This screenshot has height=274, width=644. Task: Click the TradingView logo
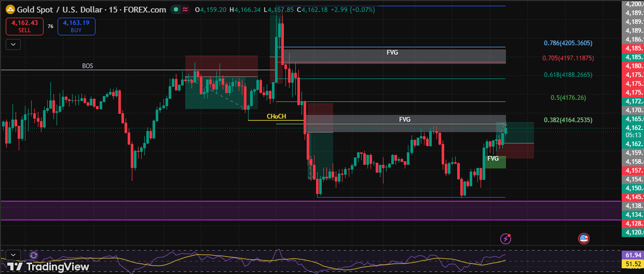pyautogui.click(x=49, y=266)
